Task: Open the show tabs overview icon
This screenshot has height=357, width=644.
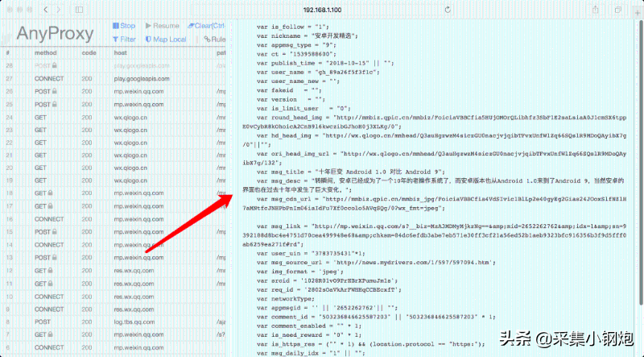Action: (617, 10)
